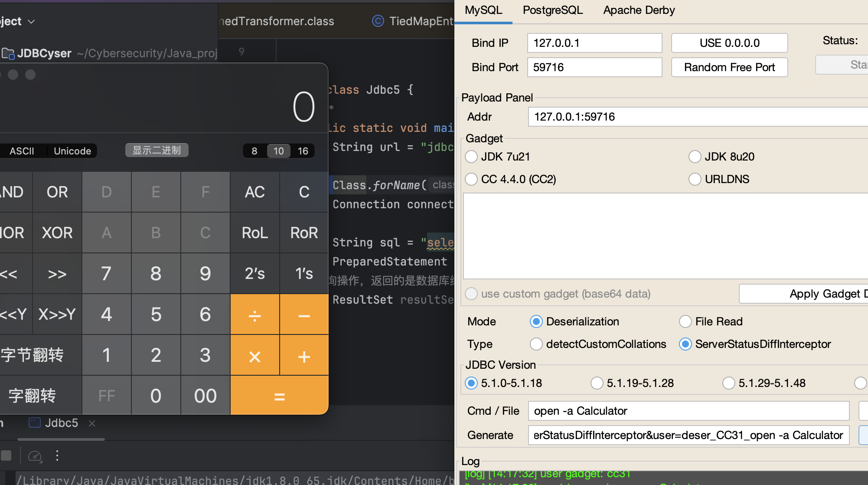Select the URLDNS gadget option
868x485 pixels.
click(695, 179)
